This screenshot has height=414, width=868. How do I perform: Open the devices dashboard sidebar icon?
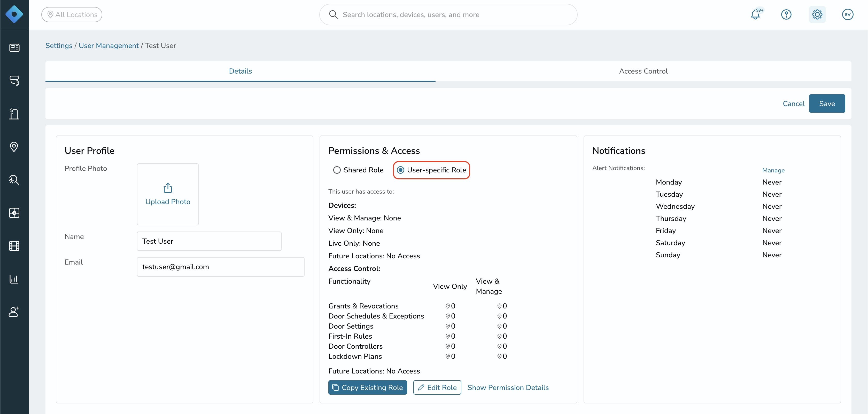(x=14, y=48)
